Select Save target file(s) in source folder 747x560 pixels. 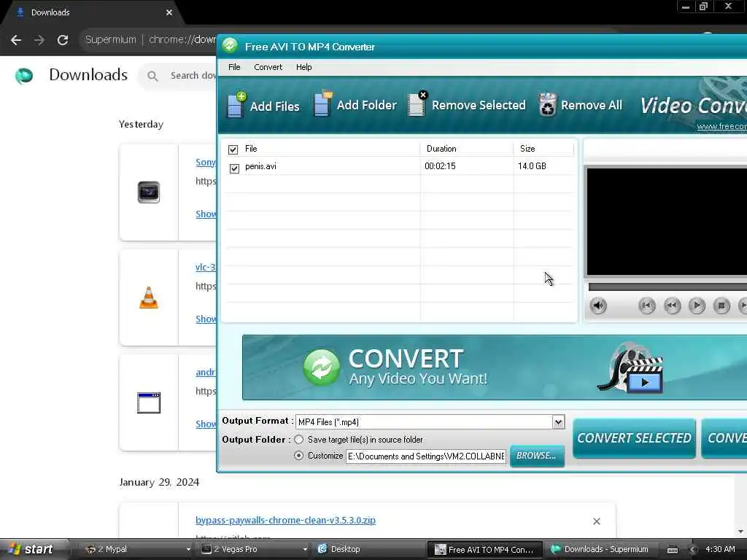298,440
